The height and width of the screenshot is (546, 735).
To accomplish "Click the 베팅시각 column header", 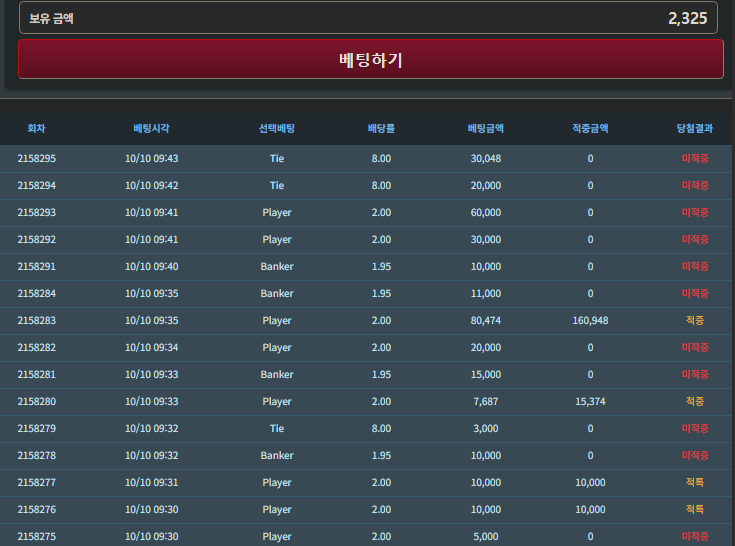I will [x=151, y=128].
